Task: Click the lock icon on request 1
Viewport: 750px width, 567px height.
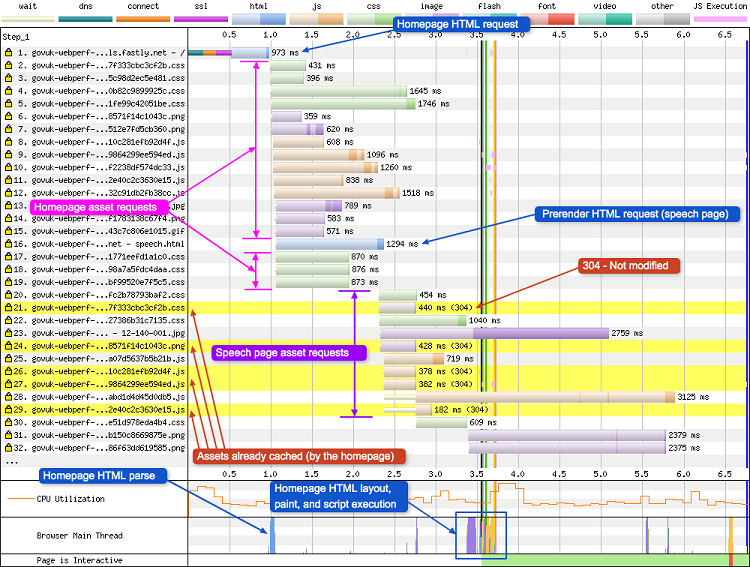Action: [8, 52]
